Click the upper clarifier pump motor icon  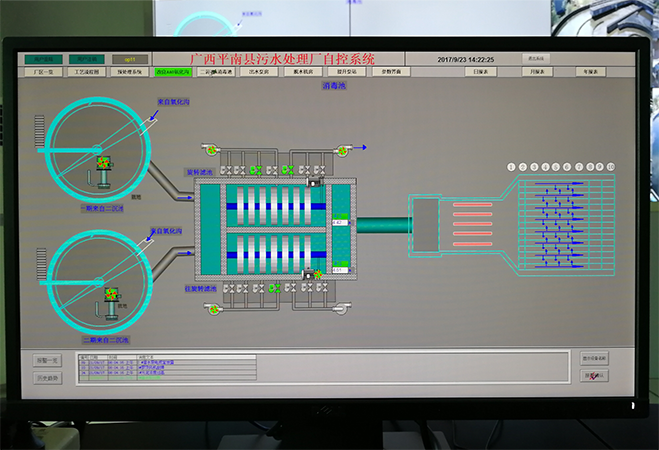point(101,163)
